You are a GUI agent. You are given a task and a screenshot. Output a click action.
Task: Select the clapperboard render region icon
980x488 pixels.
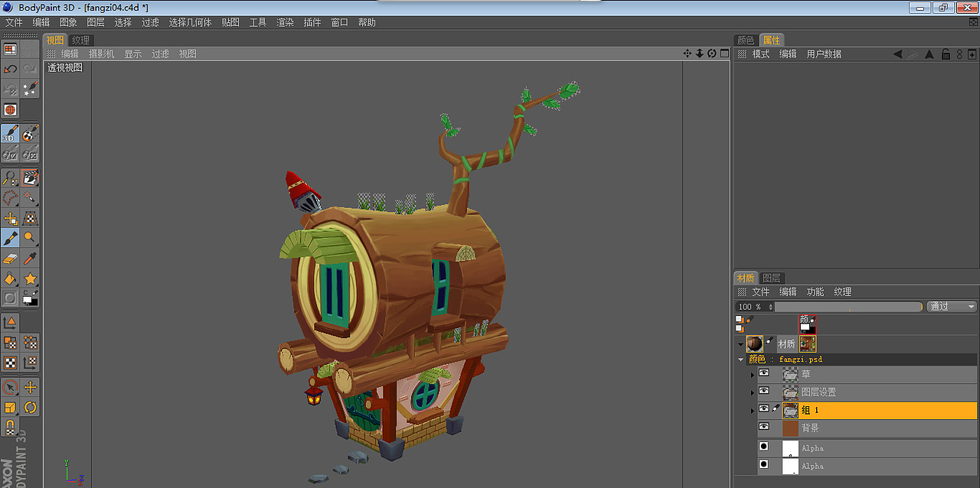(x=30, y=178)
